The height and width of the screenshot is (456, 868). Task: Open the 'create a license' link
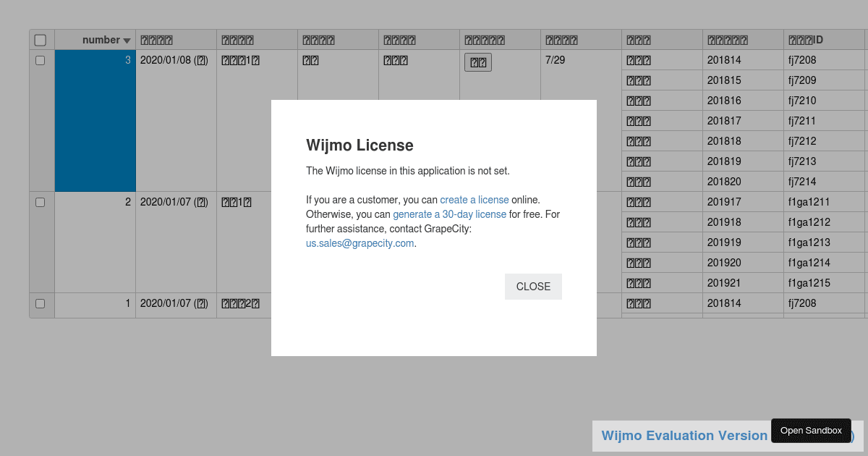(x=474, y=200)
